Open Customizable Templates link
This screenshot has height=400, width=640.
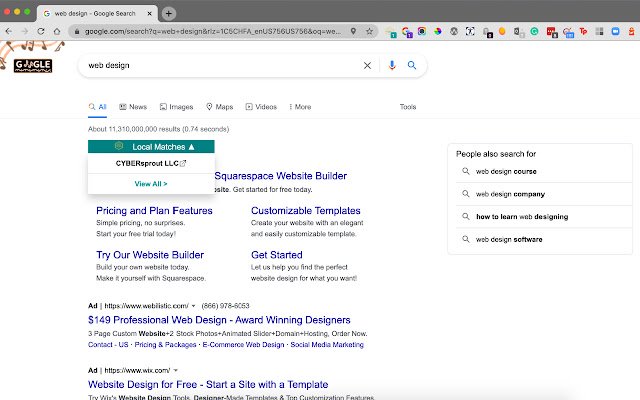click(x=306, y=211)
